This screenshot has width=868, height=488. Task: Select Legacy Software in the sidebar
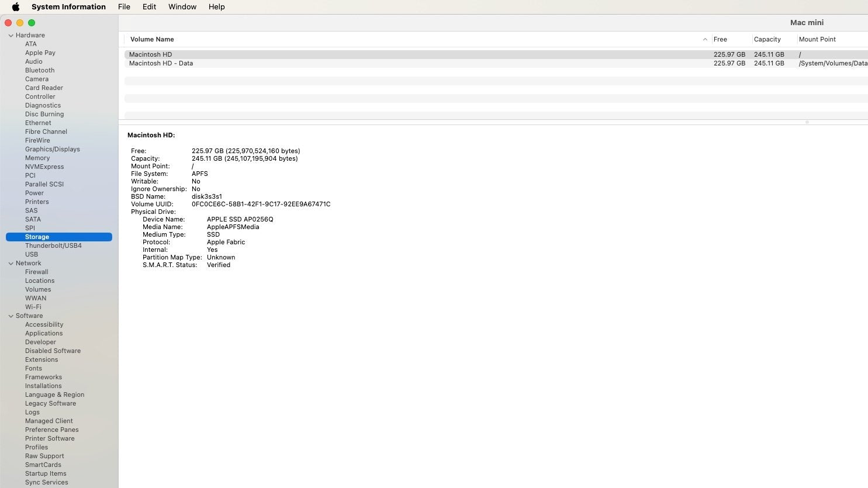pos(50,403)
